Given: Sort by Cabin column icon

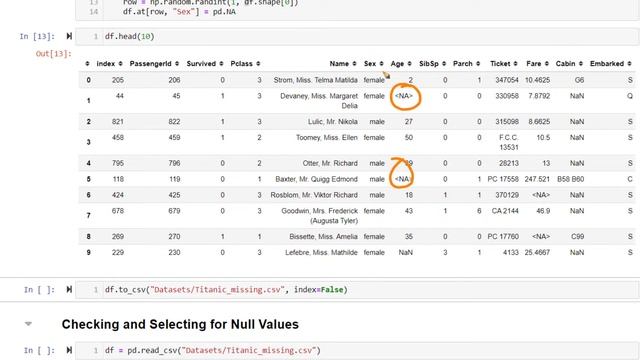Looking at the screenshot, I should coord(580,64).
